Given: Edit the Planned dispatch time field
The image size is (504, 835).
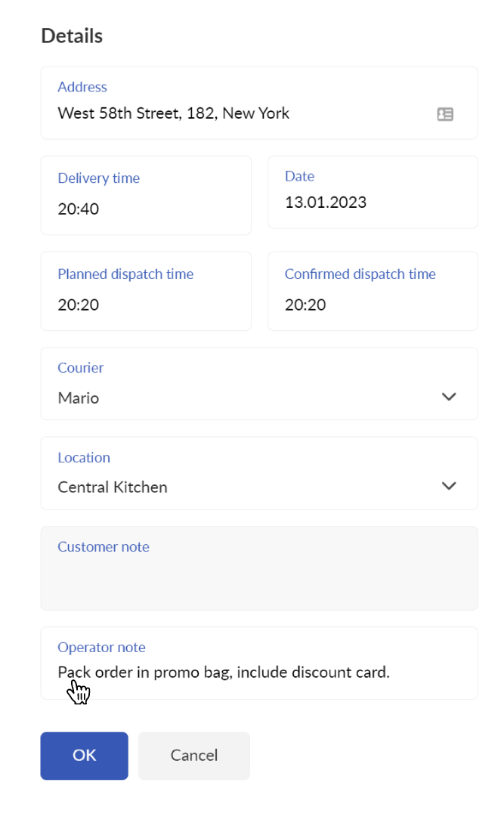Looking at the screenshot, I should [x=146, y=291].
